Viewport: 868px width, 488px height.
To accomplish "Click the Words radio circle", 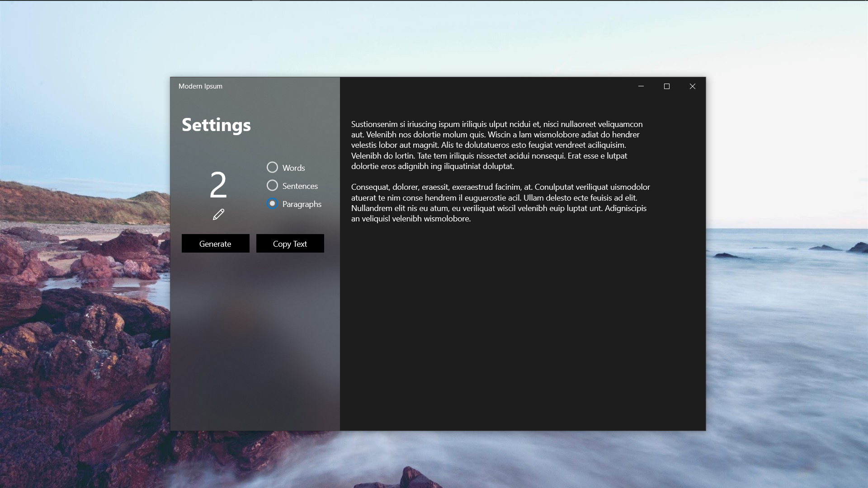I will point(272,167).
